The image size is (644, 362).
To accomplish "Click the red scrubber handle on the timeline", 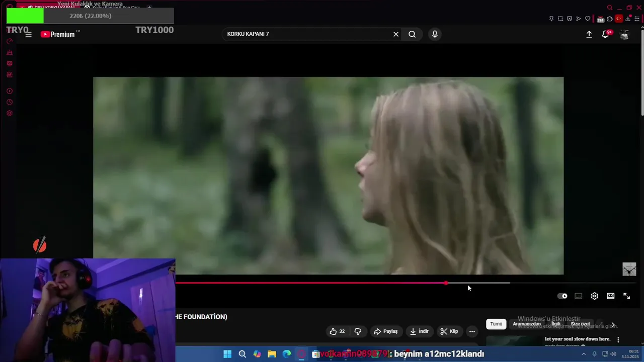I will 446,283.
